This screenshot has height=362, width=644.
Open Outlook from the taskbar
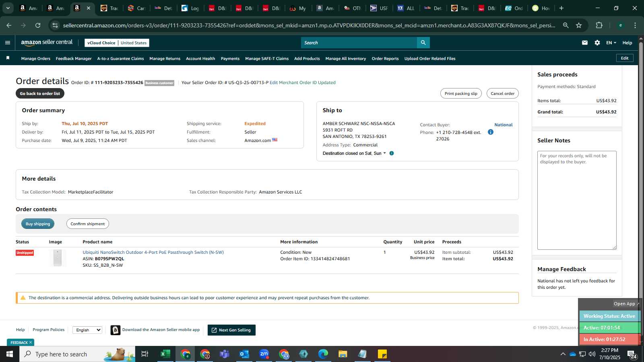click(244, 354)
